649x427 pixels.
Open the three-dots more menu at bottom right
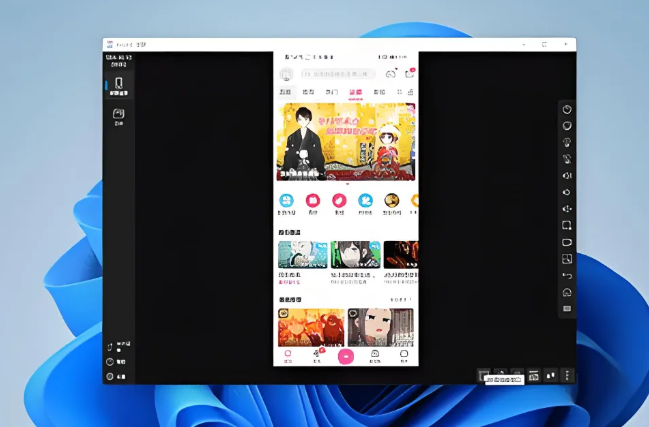[x=567, y=375]
